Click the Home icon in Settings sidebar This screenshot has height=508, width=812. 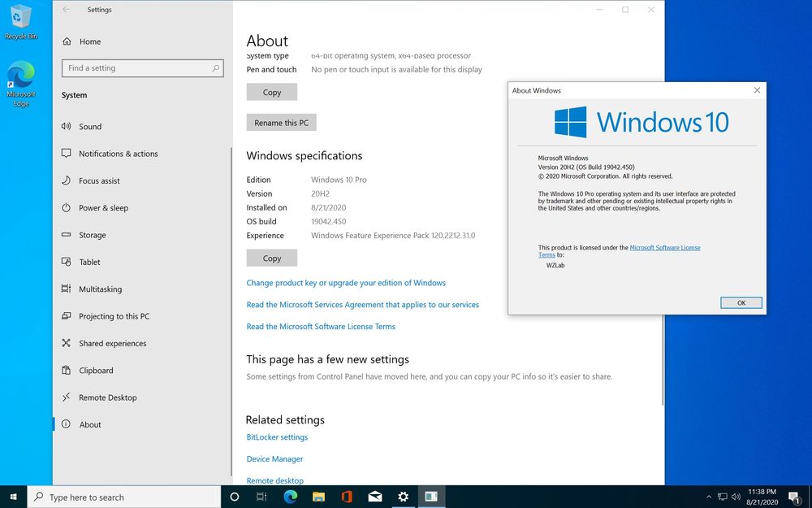coord(67,41)
